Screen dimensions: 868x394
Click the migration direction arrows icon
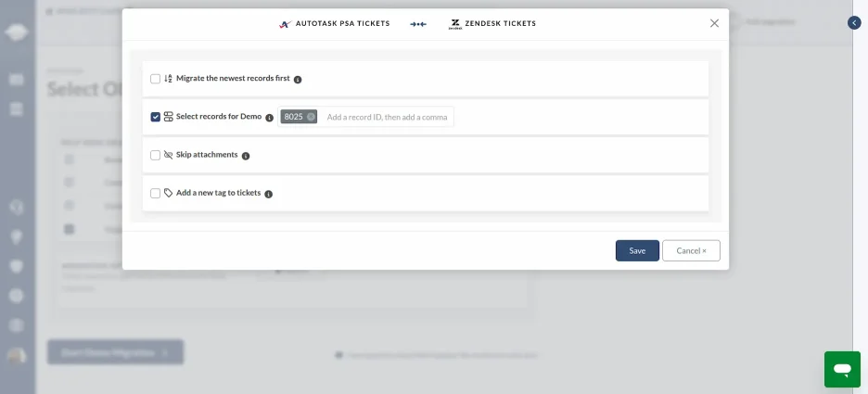tap(418, 24)
